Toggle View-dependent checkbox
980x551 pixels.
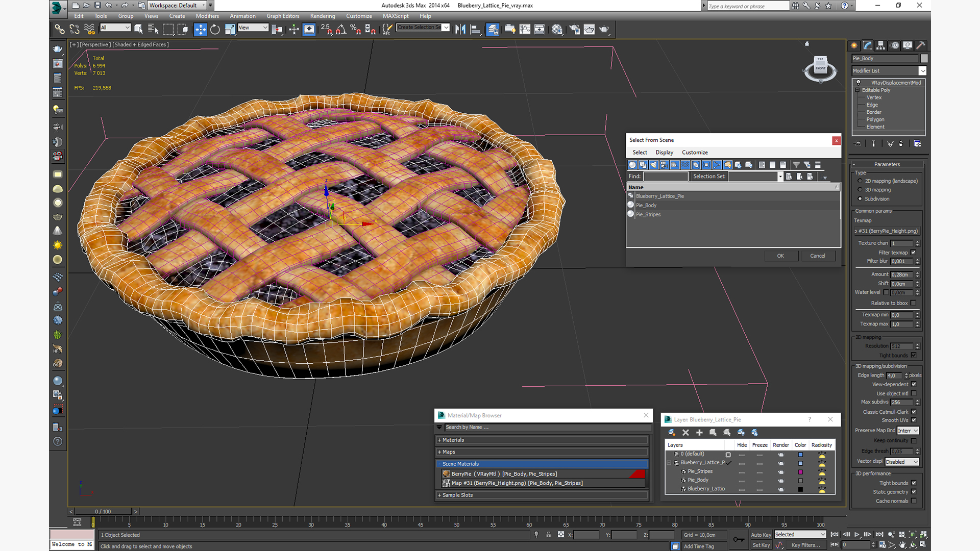point(913,385)
